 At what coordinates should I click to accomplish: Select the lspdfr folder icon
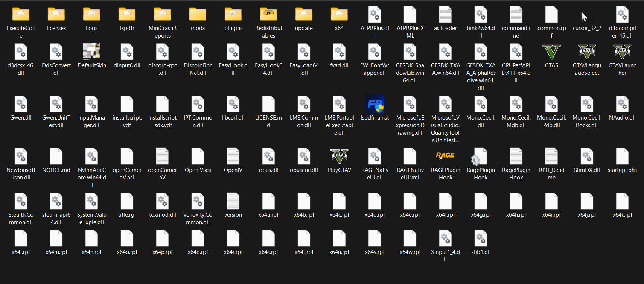coord(127,14)
